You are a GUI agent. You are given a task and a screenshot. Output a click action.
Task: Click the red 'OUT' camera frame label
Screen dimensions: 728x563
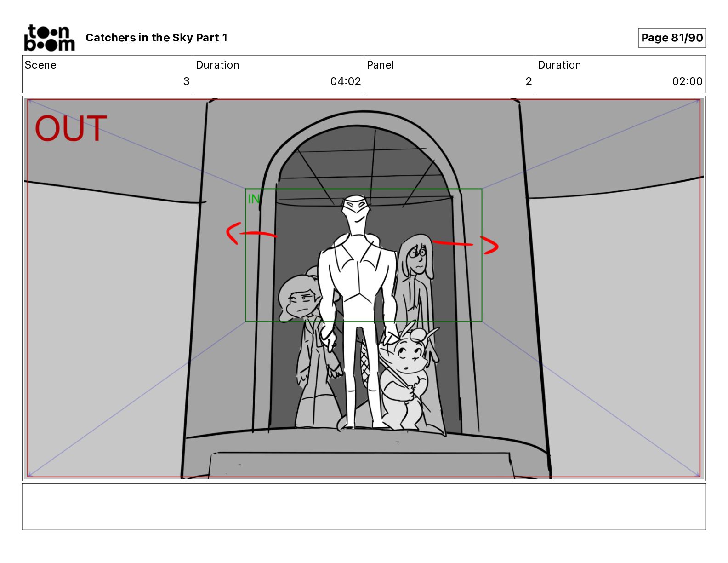[71, 128]
